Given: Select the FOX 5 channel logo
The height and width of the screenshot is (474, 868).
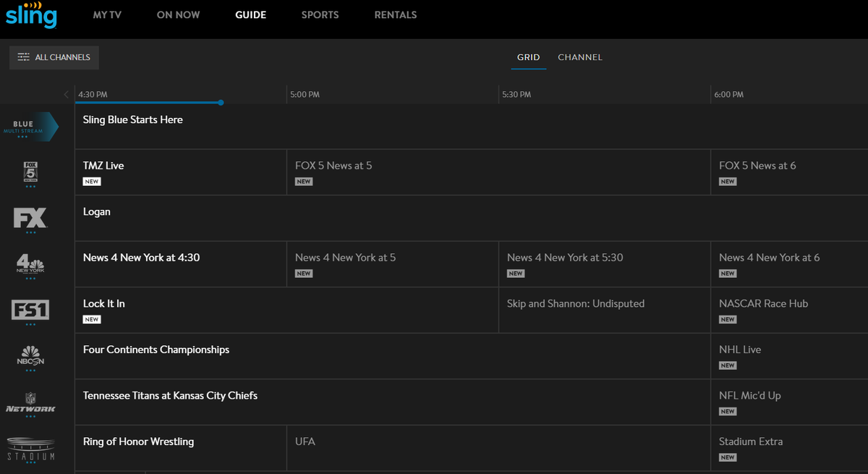Looking at the screenshot, I should coord(30,172).
